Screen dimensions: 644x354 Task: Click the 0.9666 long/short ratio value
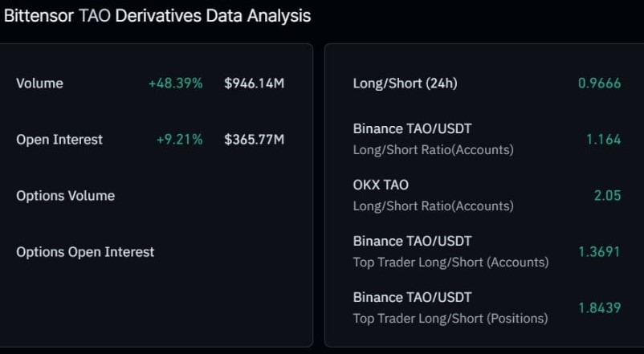coord(600,83)
